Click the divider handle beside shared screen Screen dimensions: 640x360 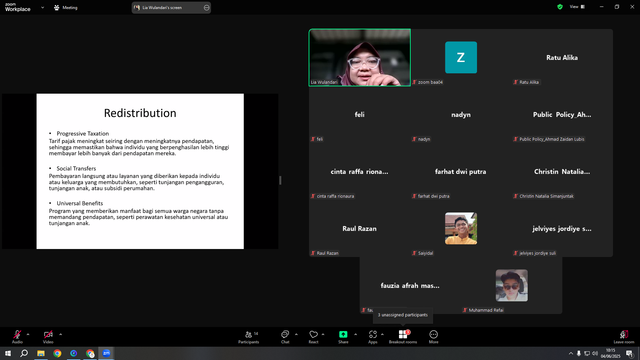280,180
